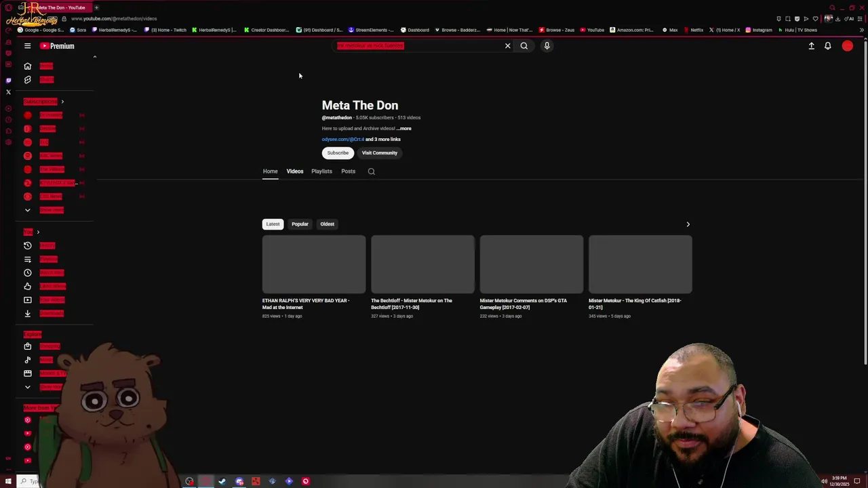Screen dimensions: 868x488
Task: Open 'ETHAN RALPH'S VERY VERY BAD YEAR' video title
Action: [x=306, y=304]
